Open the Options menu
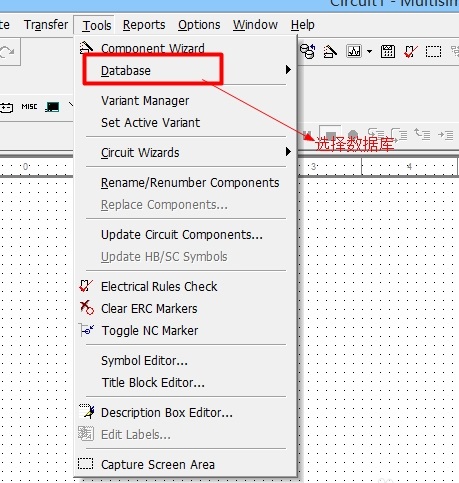 (x=199, y=25)
